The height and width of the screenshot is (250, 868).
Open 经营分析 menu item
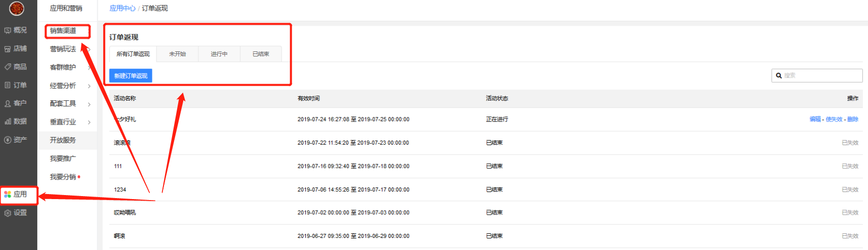click(63, 86)
